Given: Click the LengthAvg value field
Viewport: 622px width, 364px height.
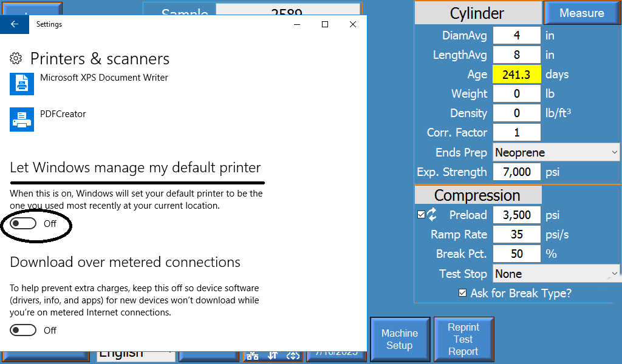Looking at the screenshot, I should point(516,55).
